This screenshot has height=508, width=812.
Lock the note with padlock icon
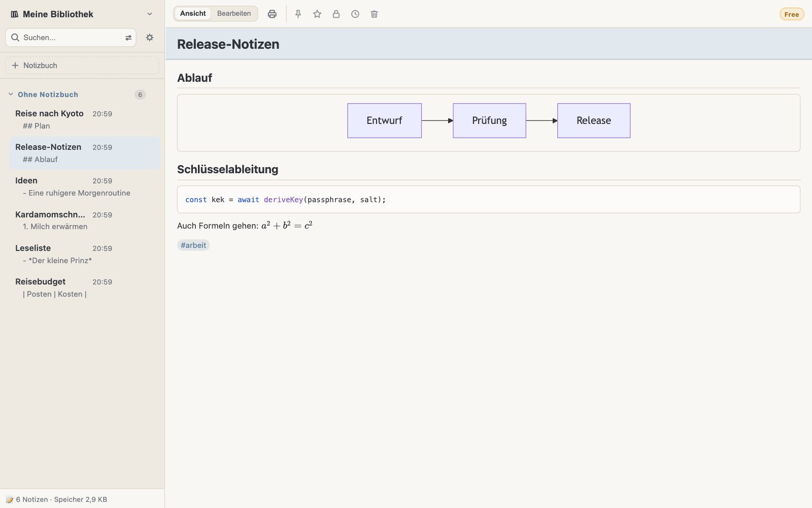click(336, 14)
